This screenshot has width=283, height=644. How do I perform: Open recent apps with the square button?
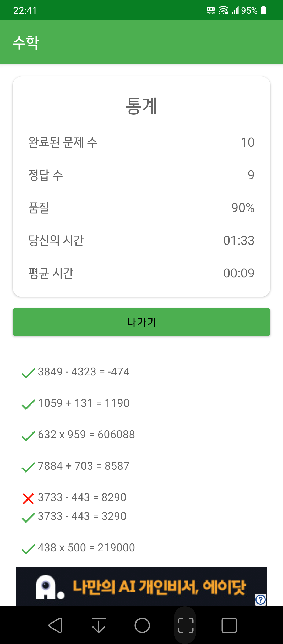click(229, 625)
